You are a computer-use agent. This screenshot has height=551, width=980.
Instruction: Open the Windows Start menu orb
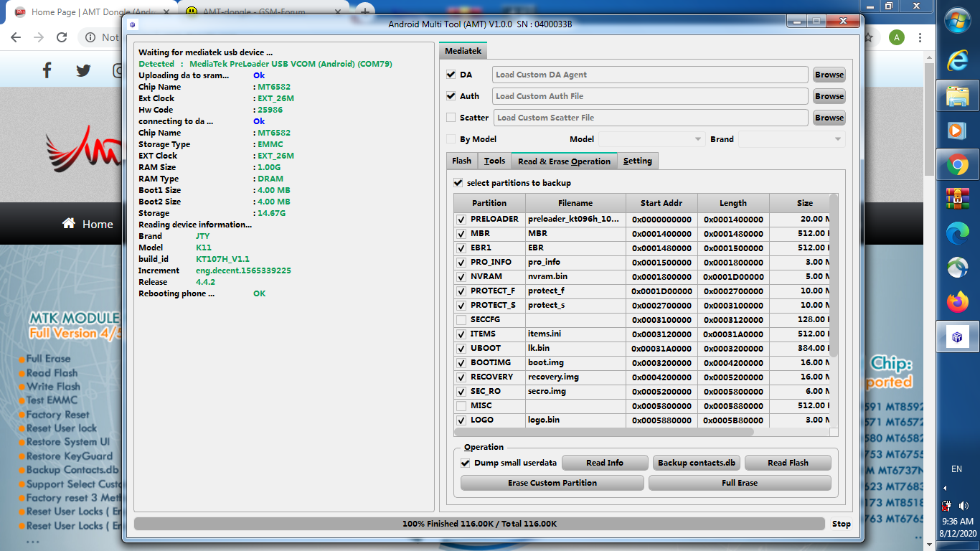[957, 22]
